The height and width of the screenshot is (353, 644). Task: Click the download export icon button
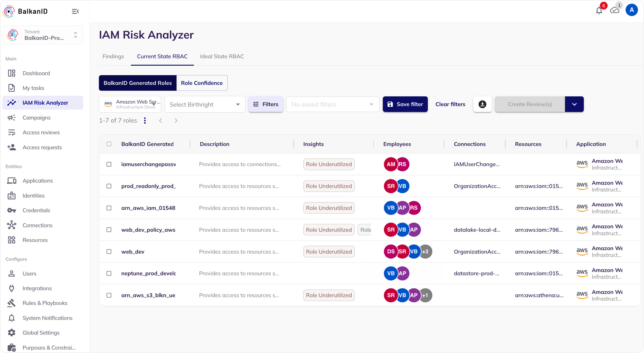pyautogui.click(x=482, y=104)
